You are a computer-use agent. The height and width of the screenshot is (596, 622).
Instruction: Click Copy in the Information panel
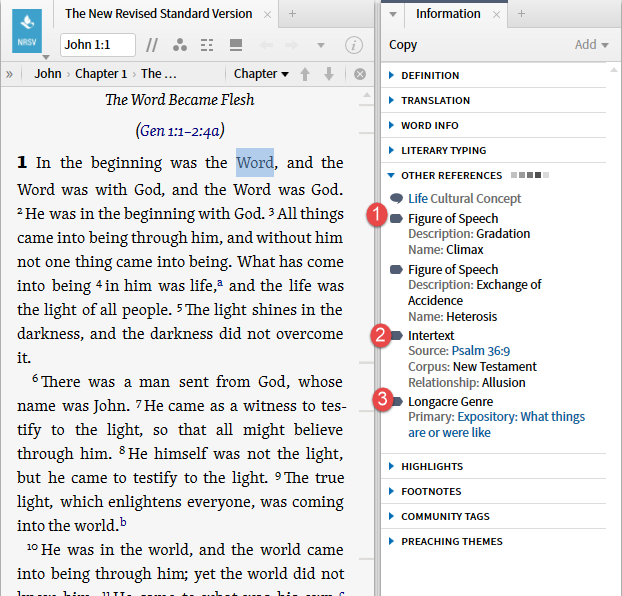403,45
